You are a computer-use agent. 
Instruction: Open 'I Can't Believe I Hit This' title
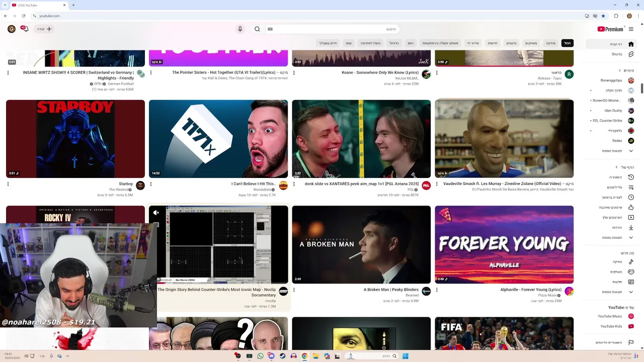pos(254,184)
